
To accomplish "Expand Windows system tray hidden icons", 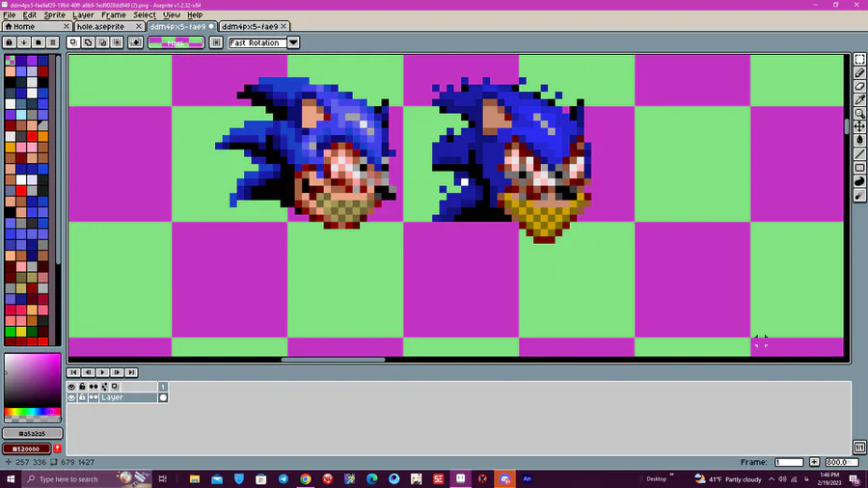I will point(772,479).
